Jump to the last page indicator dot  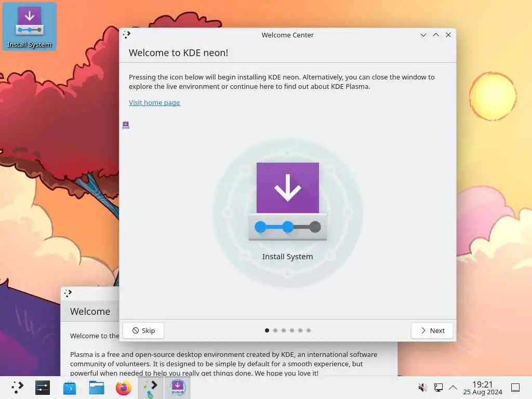point(309,330)
